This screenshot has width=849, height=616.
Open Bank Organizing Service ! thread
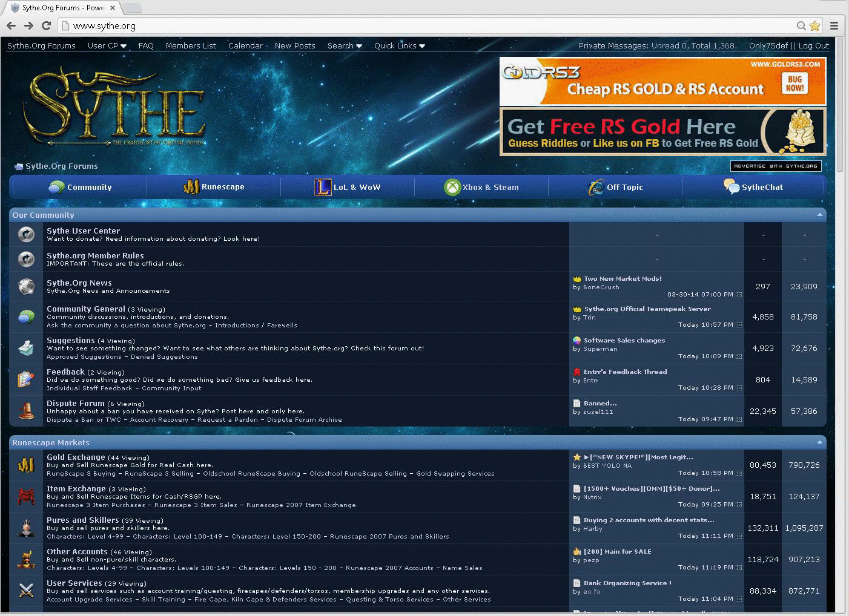627,583
